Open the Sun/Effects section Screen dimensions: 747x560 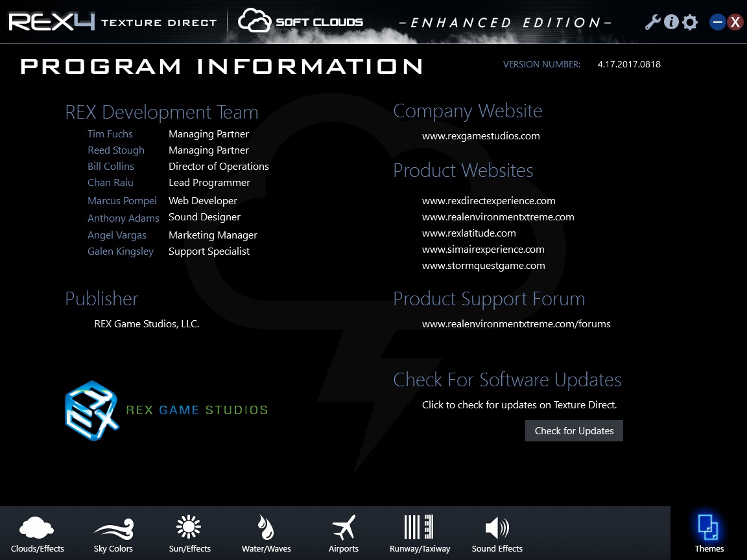click(x=189, y=534)
